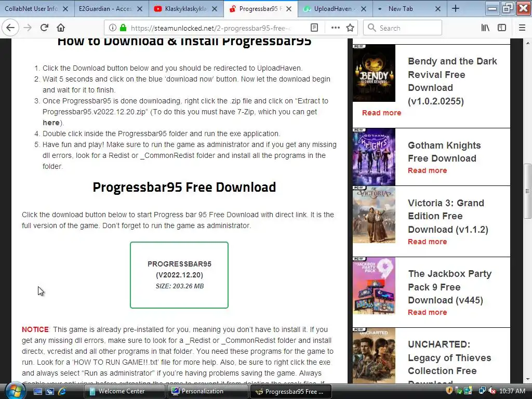
Task: Close the E2Guardian tab
Action: [140, 9]
